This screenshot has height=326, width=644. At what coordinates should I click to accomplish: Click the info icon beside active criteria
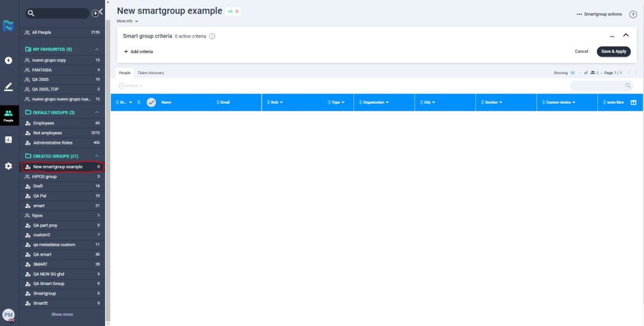point(212,36)
